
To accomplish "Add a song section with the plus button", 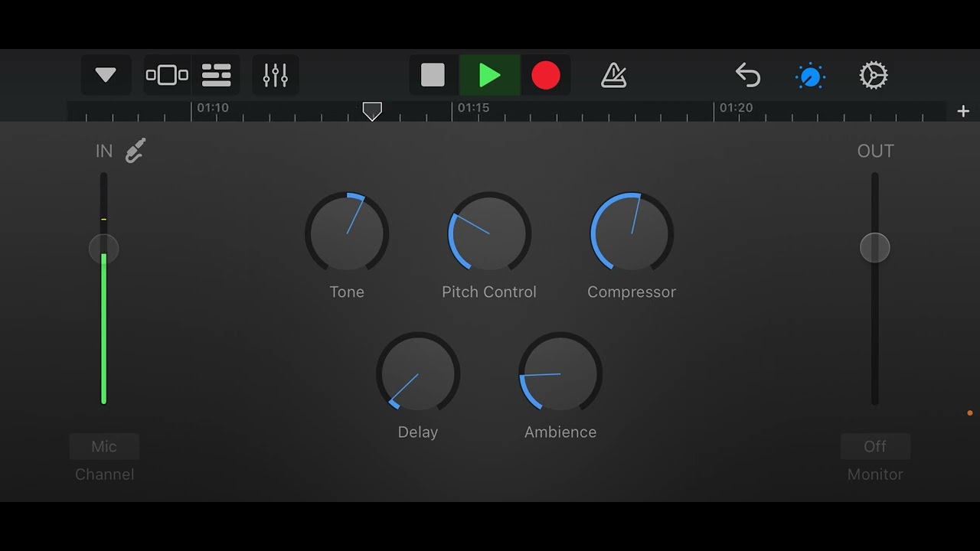I will click(x=963, y=111).
